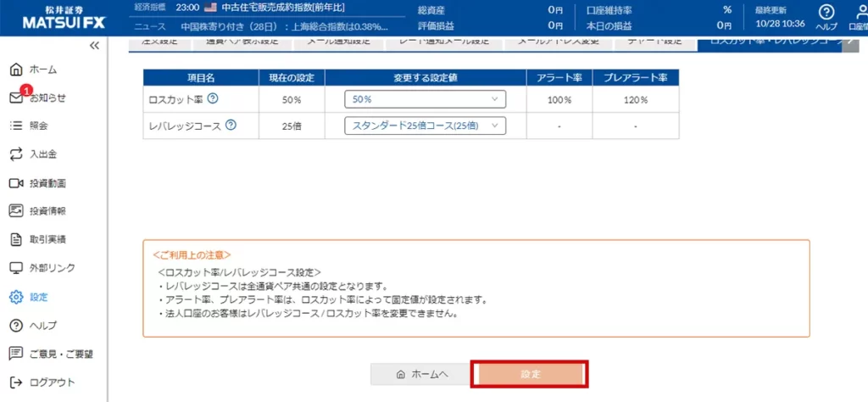Screen dimensions: 868x402
Task: Open 投資情報 investment info
Action: click(x=37, y=211)
